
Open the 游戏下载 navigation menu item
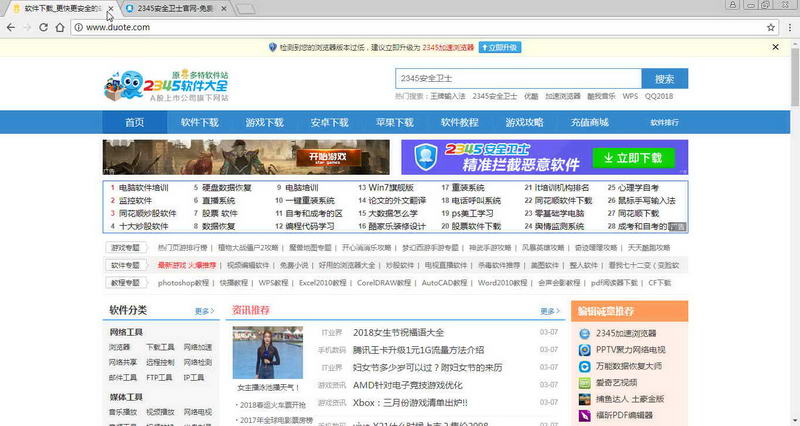click(x=264, y=123)
